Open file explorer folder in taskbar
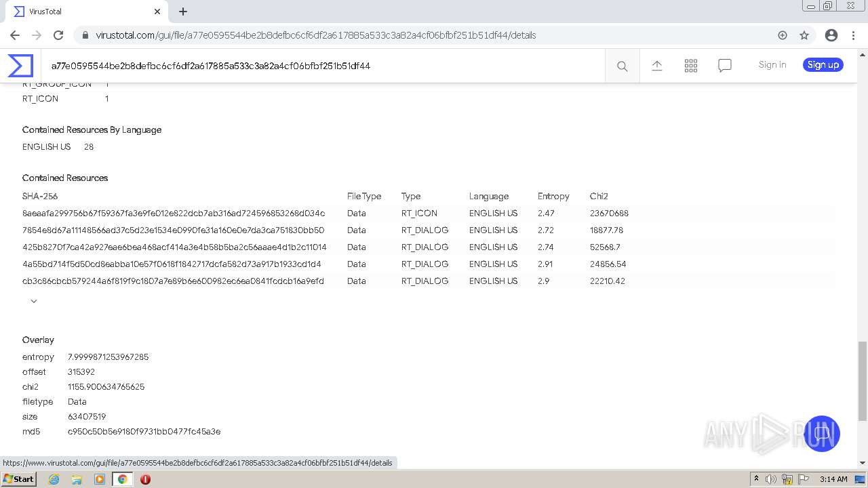Screen dimensions: 868x488 77,479
